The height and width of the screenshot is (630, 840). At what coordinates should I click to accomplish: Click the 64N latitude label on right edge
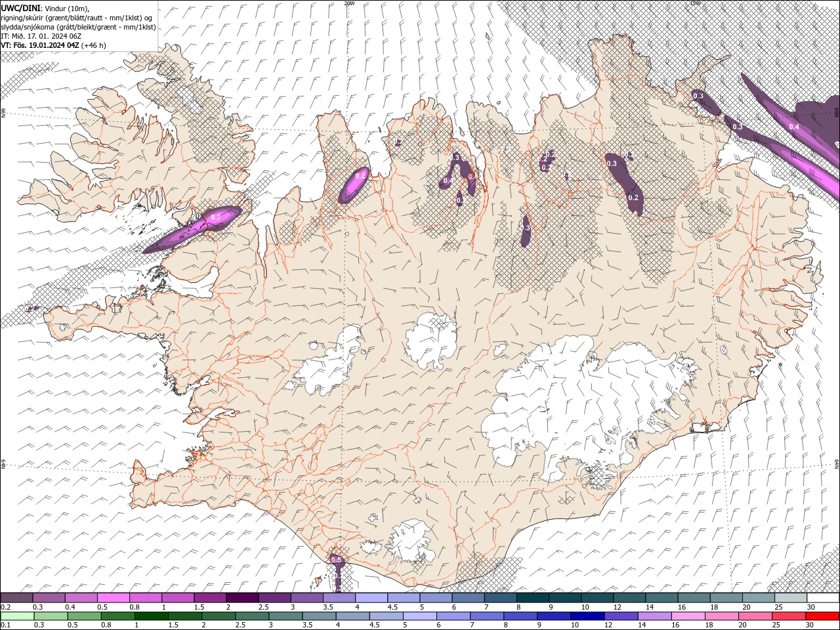[x=837, y=463]
